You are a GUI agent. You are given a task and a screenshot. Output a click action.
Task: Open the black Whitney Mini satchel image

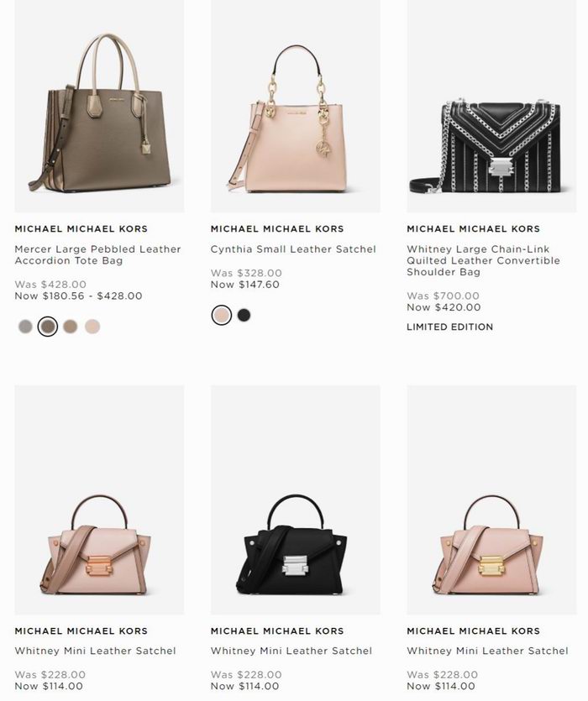point(296,500)
